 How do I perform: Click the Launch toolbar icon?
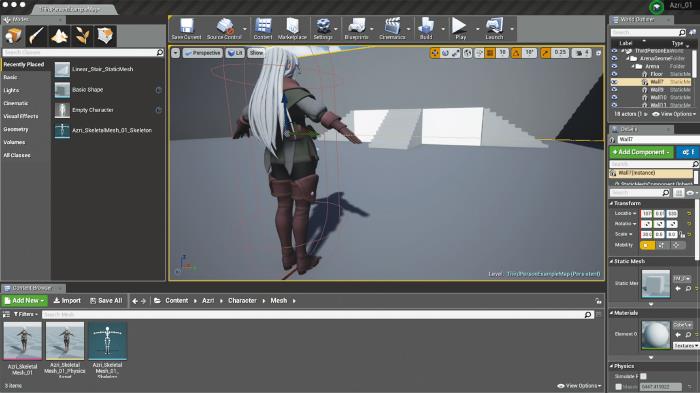tap(494, 29)
